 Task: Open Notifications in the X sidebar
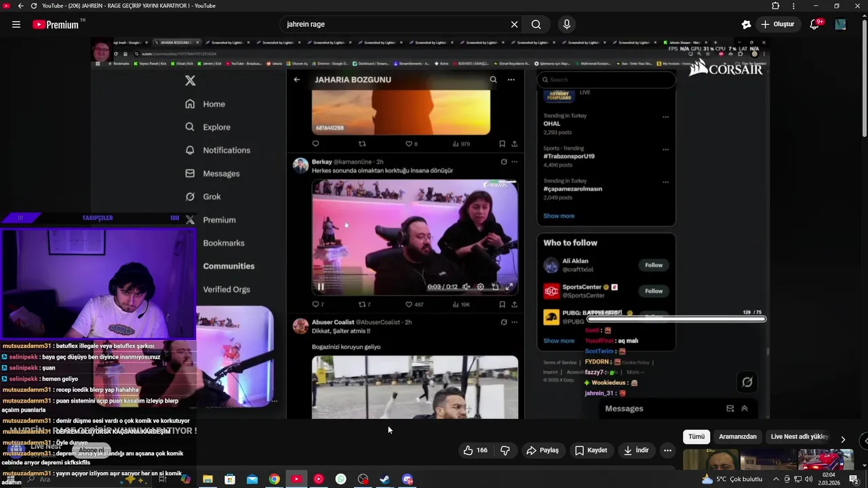(x=218, y=150)
